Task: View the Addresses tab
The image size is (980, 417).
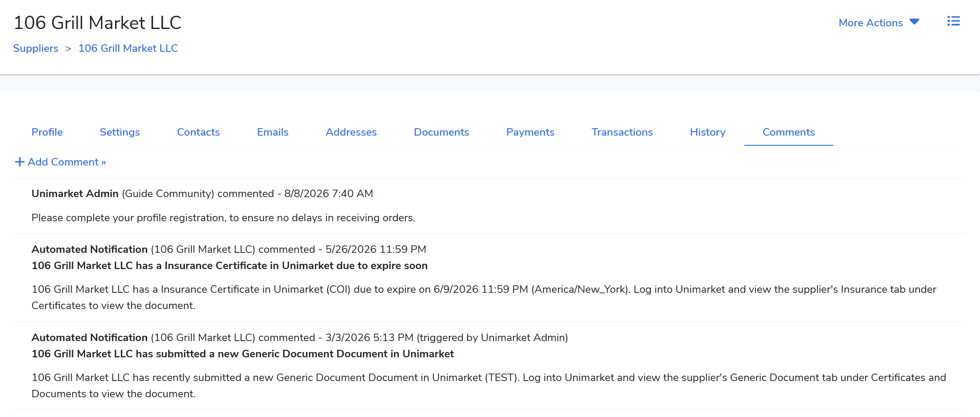Action: click(x=351, y=132)
